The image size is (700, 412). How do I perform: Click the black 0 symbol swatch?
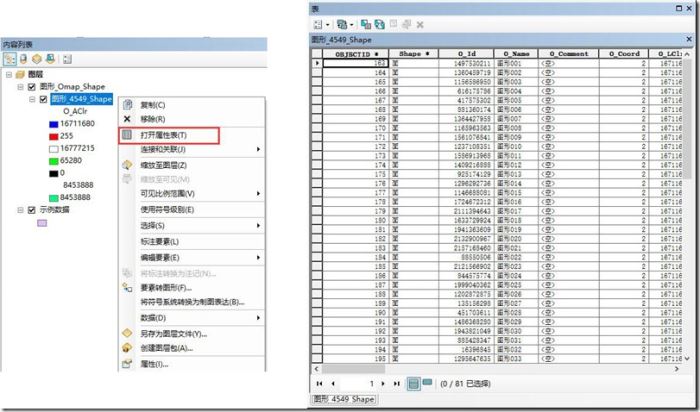[54, 173]
